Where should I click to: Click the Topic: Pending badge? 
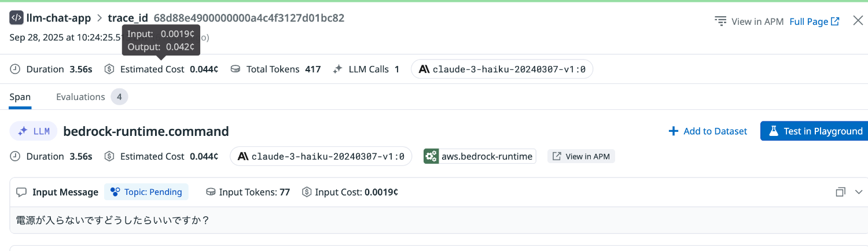pyautogui.click(x=147, y=192)
